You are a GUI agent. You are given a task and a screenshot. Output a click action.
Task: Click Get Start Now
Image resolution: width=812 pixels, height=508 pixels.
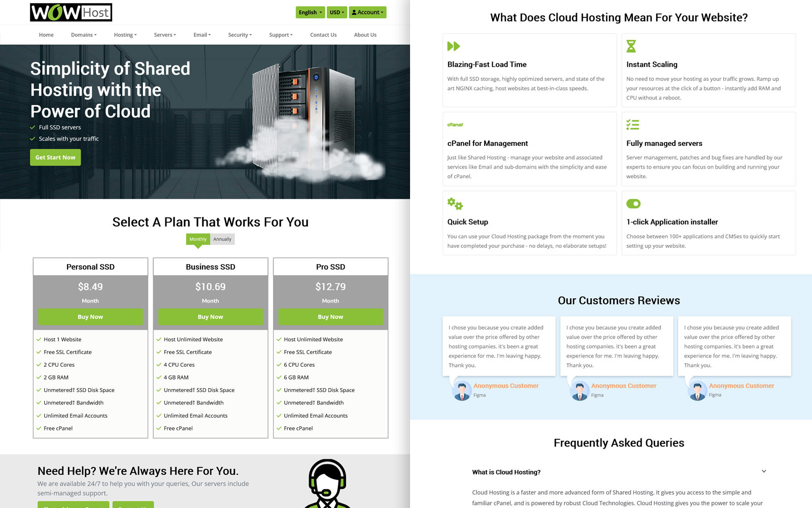[x=55, y=157]
